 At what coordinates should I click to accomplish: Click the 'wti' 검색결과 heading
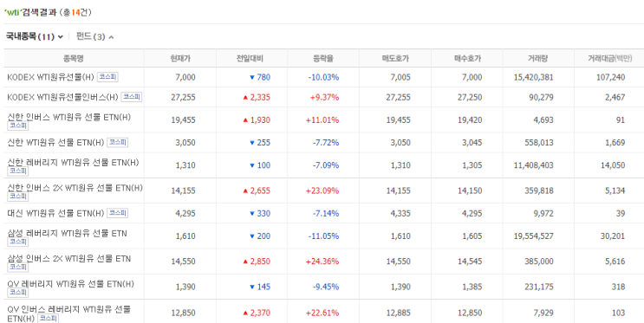tap(30, 12)
